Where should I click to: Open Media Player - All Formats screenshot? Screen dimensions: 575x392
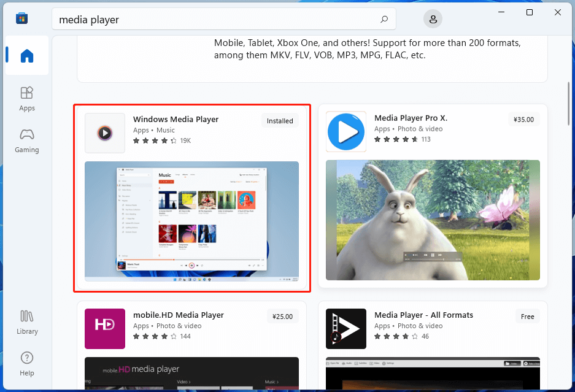tap(433, 374)
